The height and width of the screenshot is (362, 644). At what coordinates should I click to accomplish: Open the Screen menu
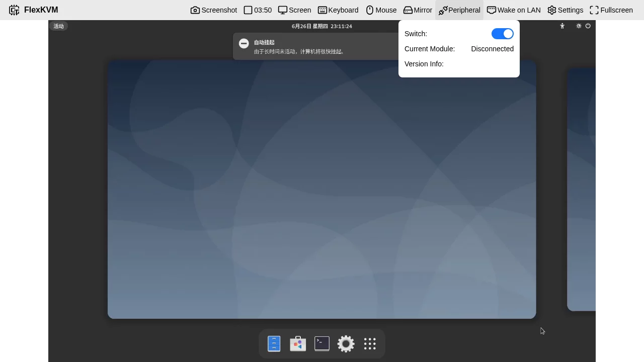pyautogui.click(x=295, y=10)
